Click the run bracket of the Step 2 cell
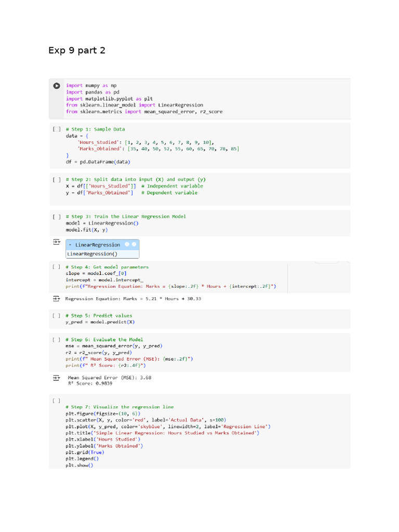Viewport: 399px width, 532px height. pos(57,179)
